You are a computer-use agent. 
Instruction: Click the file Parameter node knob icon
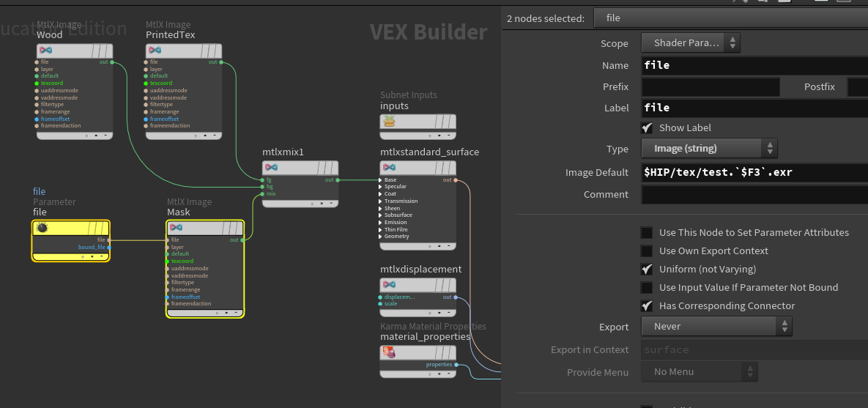42,228
